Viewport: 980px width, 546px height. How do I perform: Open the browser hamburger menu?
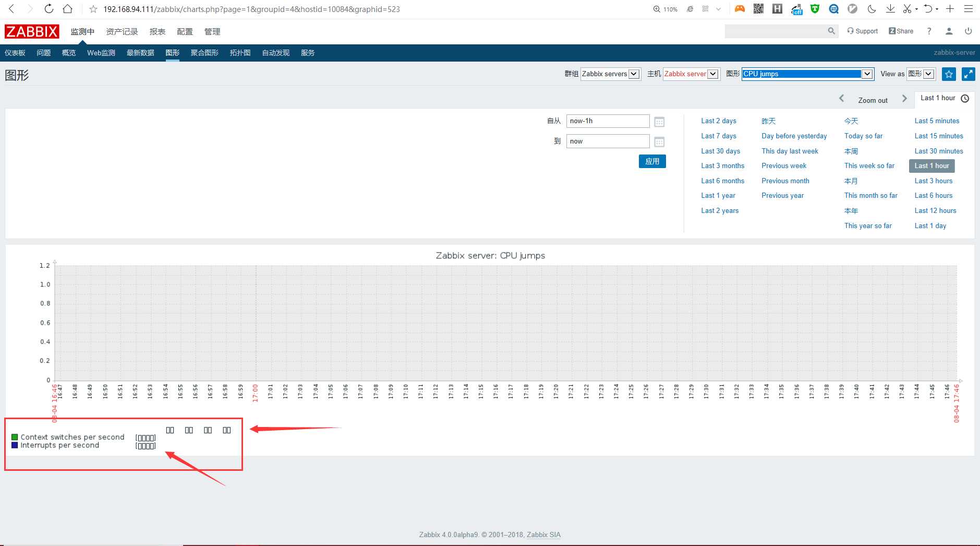pos(968,9)
